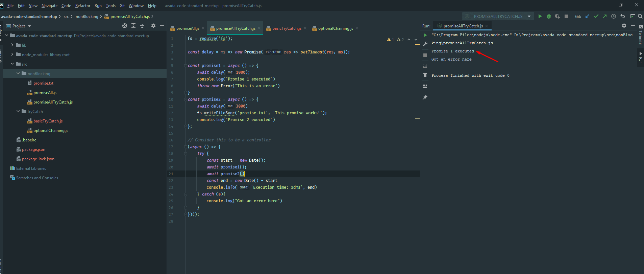Viewport: 644px width, 274px height.
Task: Fold the try block at line 18
Action: coord(185,154)
